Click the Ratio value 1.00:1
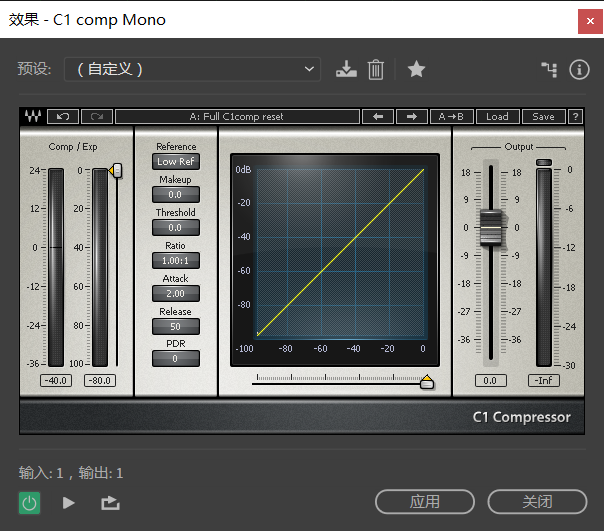Screen dimensions: 604x531 click(176, 260)
